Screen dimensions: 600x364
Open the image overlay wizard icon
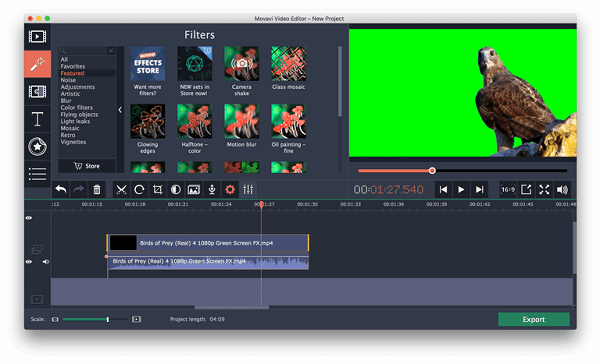[x=194, y=189]
